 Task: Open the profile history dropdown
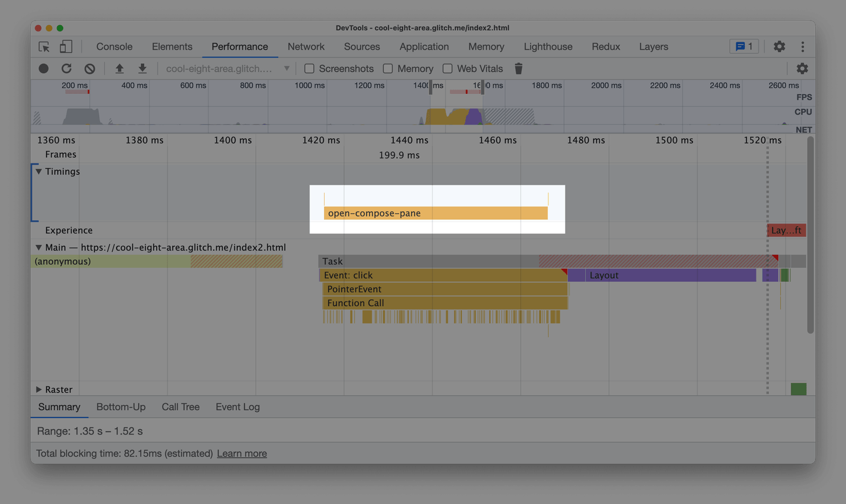click(286, 68)
